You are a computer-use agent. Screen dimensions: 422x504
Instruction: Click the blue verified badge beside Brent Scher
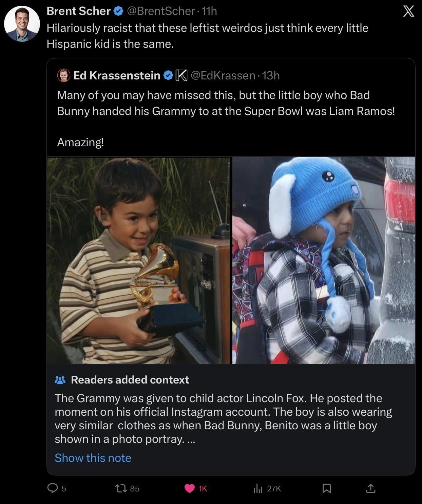pos(118,11)
